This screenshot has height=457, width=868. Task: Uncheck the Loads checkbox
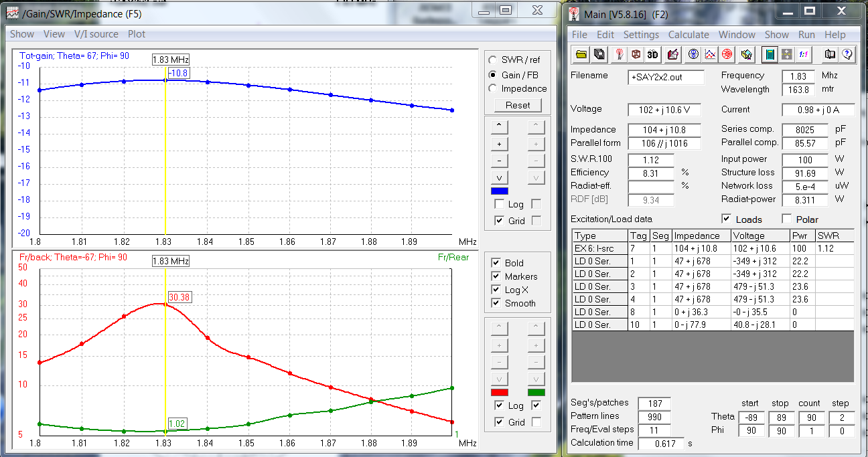[x=727, y=219]
